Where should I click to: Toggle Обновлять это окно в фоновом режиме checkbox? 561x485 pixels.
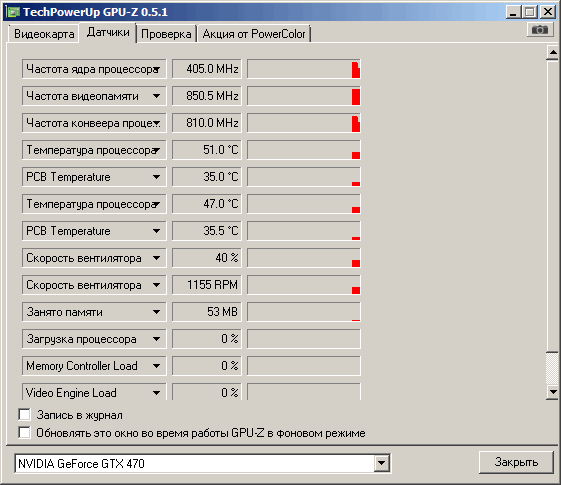point(24,432)
